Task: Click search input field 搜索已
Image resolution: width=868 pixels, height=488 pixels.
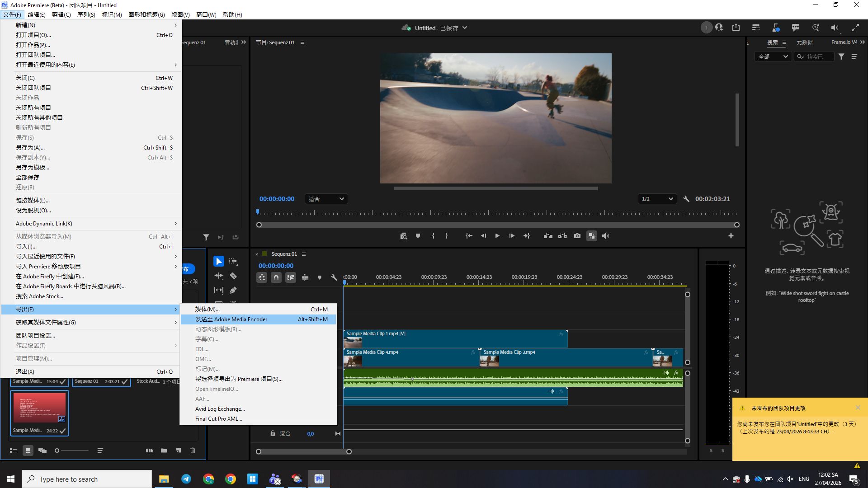Action: [814, 56]
